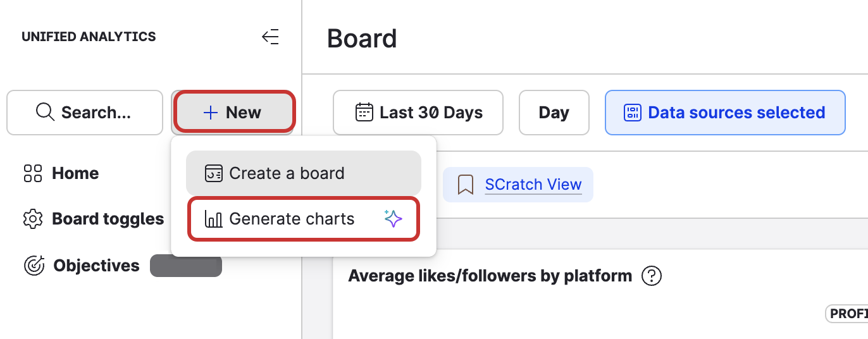Click the magnifier icon in Search
The image size is (868, 339).
tap(45, 113)
